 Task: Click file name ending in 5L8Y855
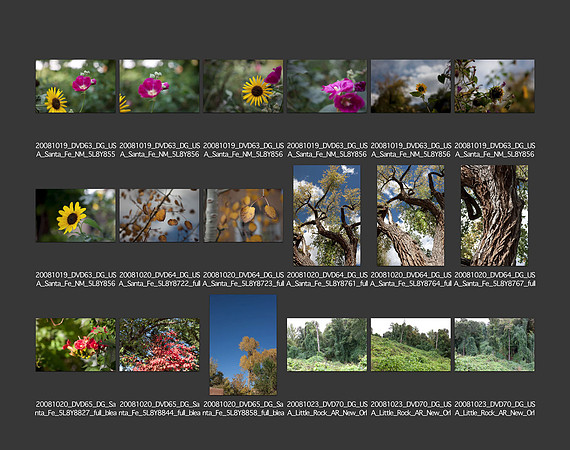tap(76, 150)
